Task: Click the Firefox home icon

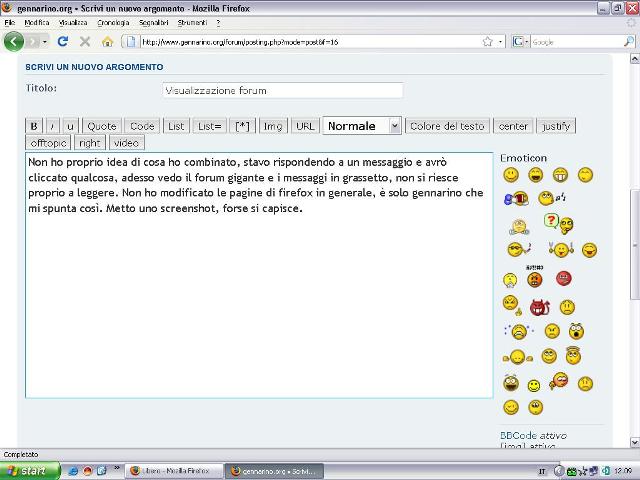Action: (107, 41)
